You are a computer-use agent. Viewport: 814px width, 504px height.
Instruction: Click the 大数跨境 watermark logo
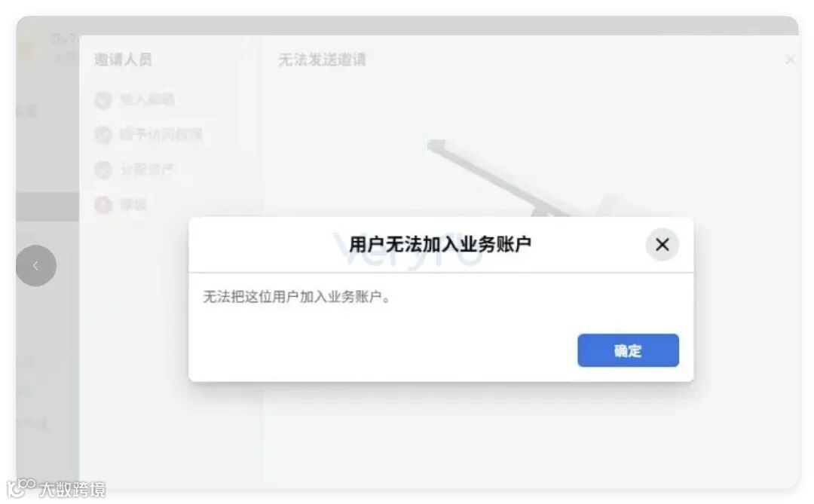pyautogui.click(x=56, y=488)
